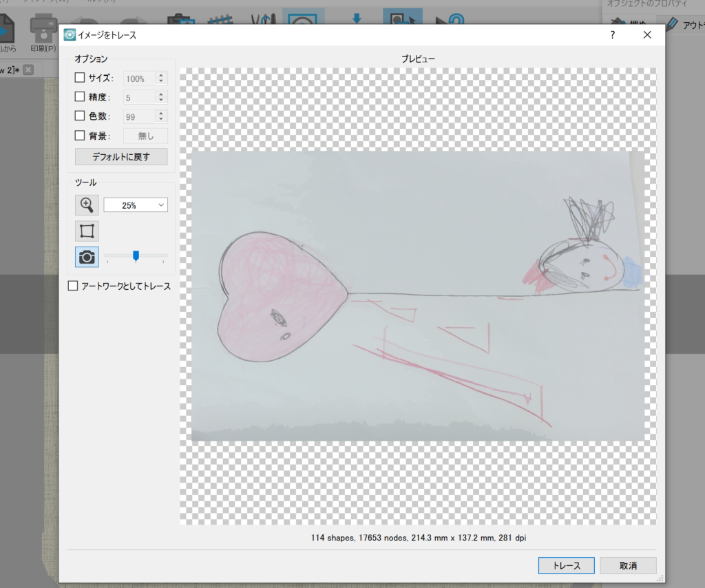
Task: Click the camera threshold slider handle
Action: point(136,256)
